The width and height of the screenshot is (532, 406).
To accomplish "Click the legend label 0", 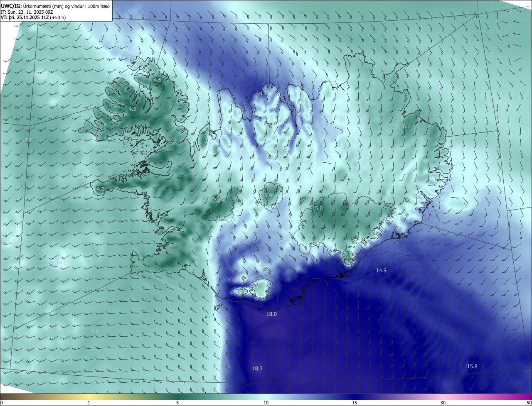I will click(x=2, y=403).
